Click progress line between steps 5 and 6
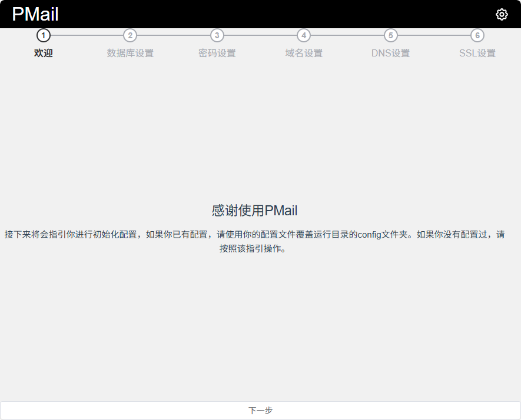Image resolution: width=521 pixels, height=420 pixels. (434, 35)
